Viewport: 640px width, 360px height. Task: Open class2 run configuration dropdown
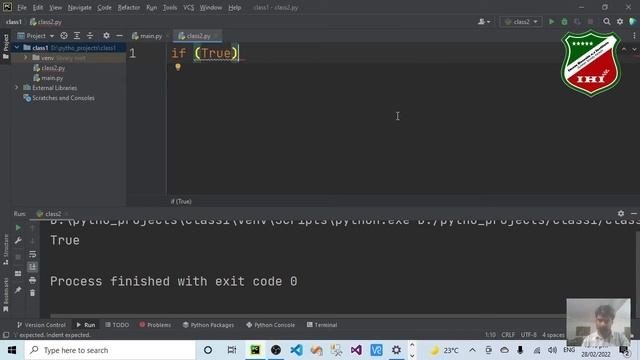[521, 22]
